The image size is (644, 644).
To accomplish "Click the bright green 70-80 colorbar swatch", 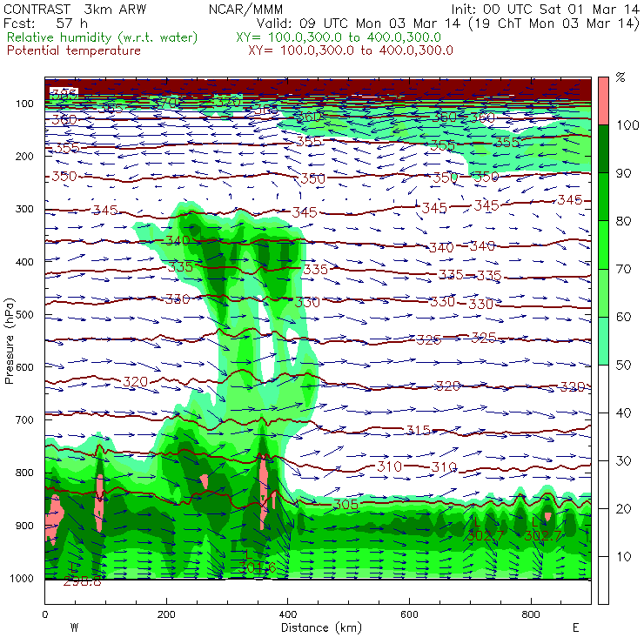I will tap(603, 245).
